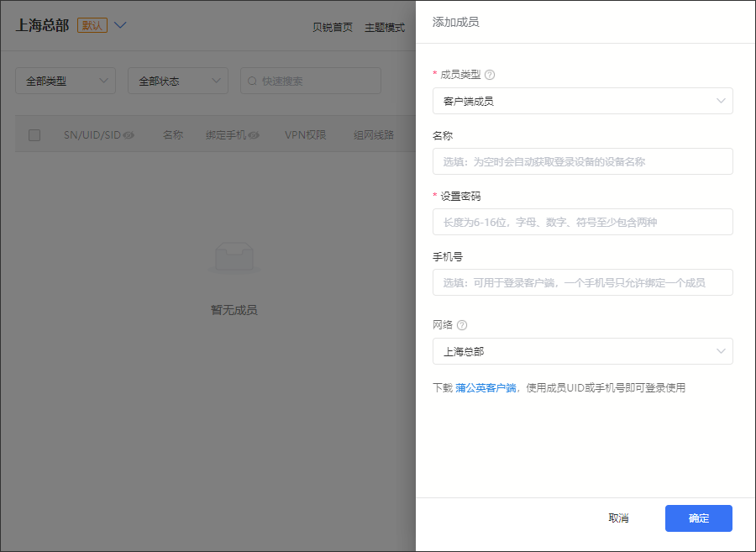Focus the 设置密码 input field
Screen dimensions: 756x552
tap(582, 222)
